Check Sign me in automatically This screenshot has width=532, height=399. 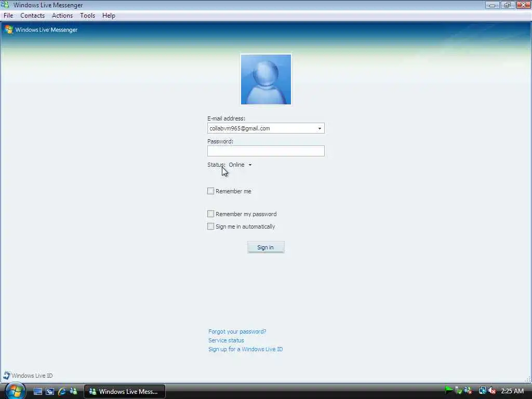click(x=211, y=227)
